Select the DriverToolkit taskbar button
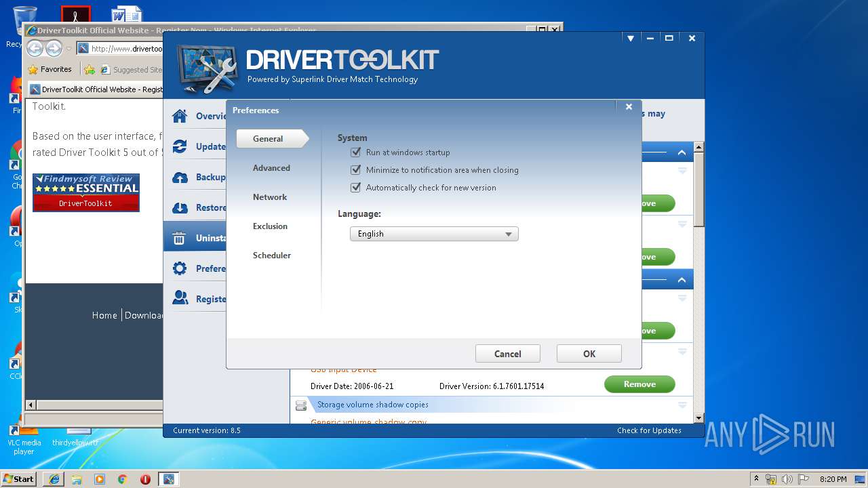This screenshot has height=488, width=868. pos(168,479)
